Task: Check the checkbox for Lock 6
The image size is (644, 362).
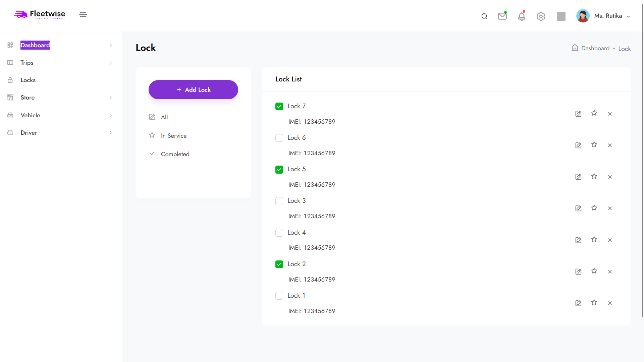Action: point(279,138)
